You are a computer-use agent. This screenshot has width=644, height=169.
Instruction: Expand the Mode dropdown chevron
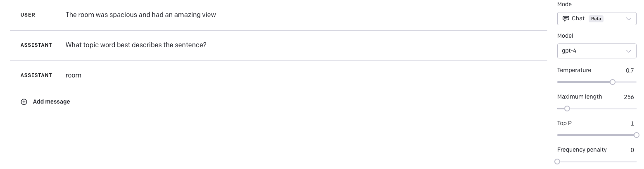(x=628, y=19)
